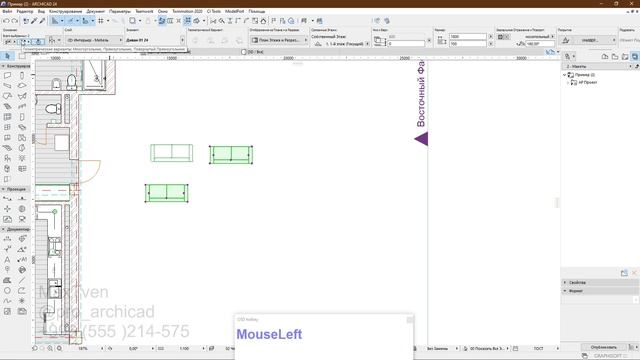Screen dimensions: 640x360
Task: Select the Stair tool in the toolbox
Action: [7, 107]
